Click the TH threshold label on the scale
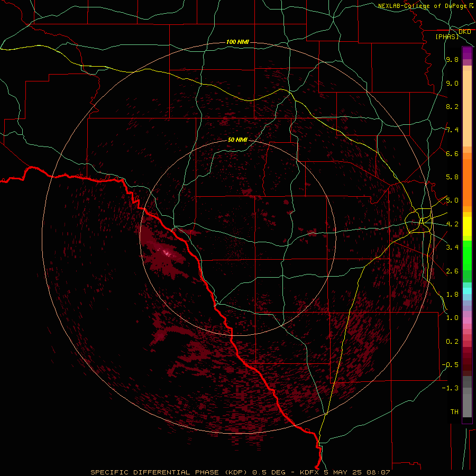 coord(454,412)
